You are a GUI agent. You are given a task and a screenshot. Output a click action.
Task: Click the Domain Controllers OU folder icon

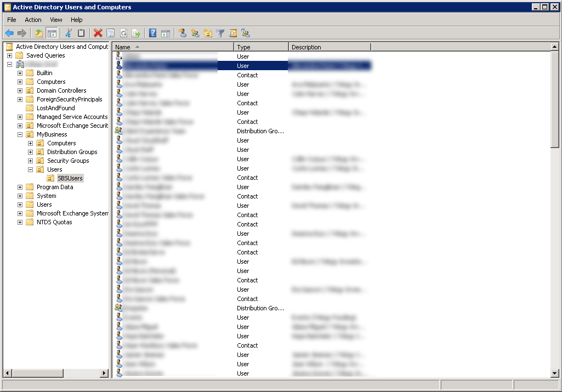coord(30,90)
